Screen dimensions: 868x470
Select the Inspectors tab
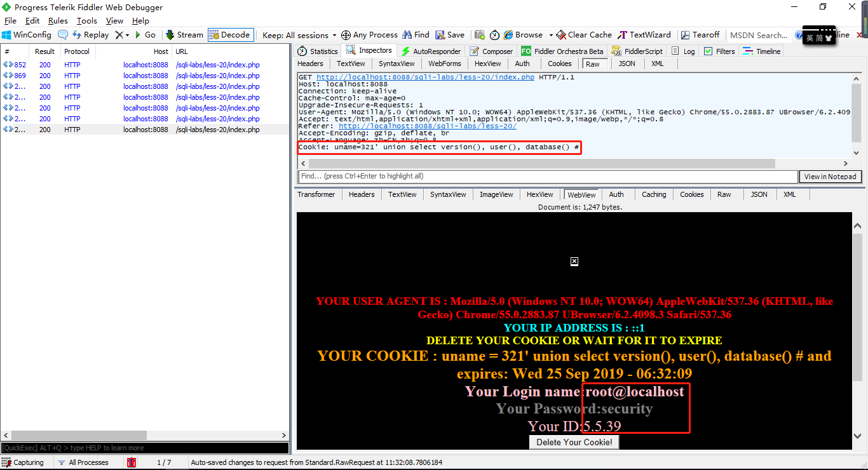tap(369, 50)
